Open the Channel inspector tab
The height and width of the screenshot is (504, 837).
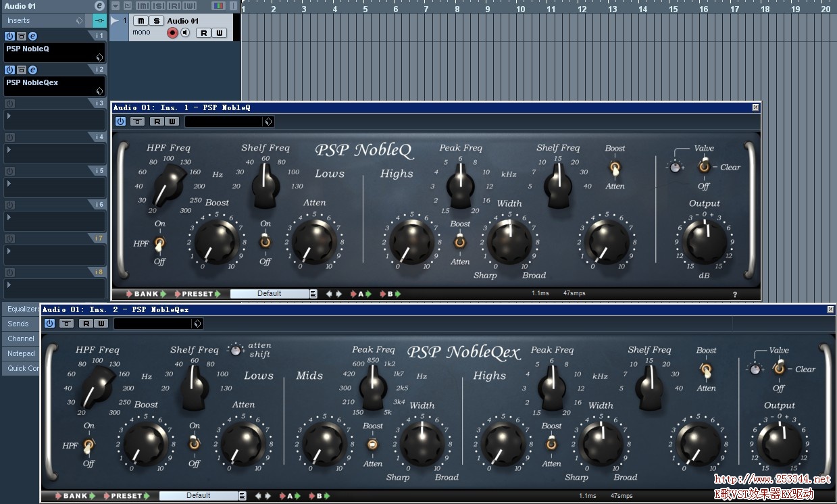(x=22, y=338)
